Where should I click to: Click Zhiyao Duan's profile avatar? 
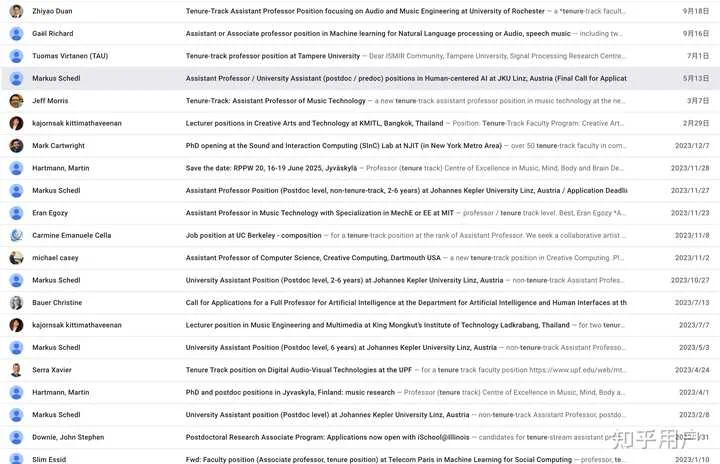(16, 11)
